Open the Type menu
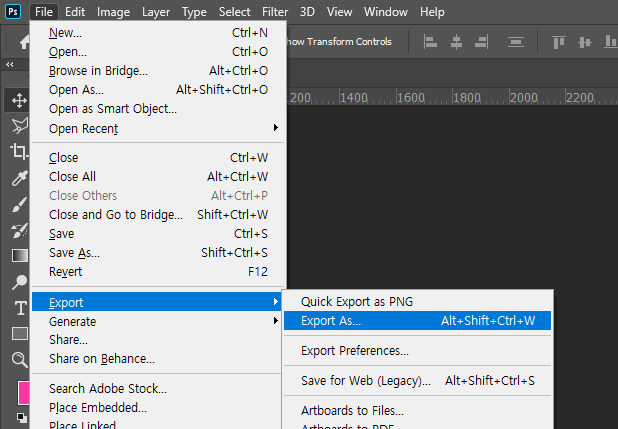 tap(194, 12)
